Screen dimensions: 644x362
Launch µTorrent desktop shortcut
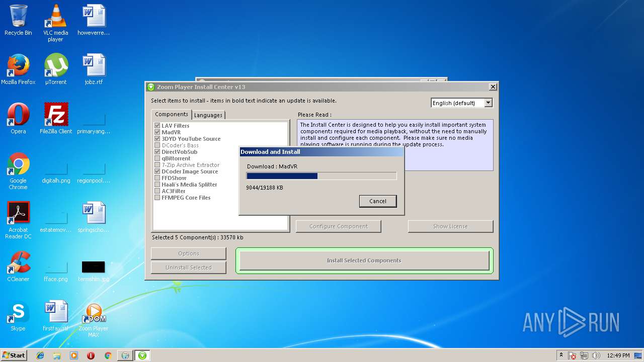click(x=55, y=69)
